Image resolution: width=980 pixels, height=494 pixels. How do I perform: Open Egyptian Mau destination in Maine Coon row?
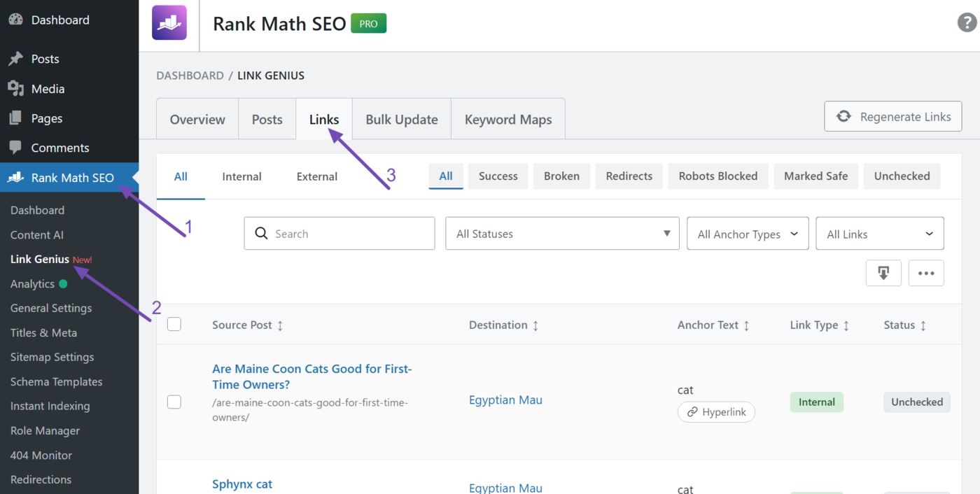[505, 400]
